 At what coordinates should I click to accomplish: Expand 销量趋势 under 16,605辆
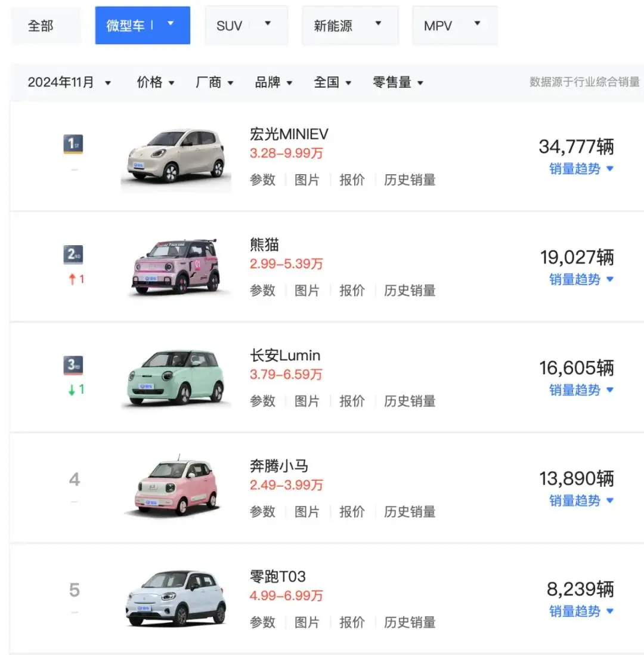click(581, 390)
